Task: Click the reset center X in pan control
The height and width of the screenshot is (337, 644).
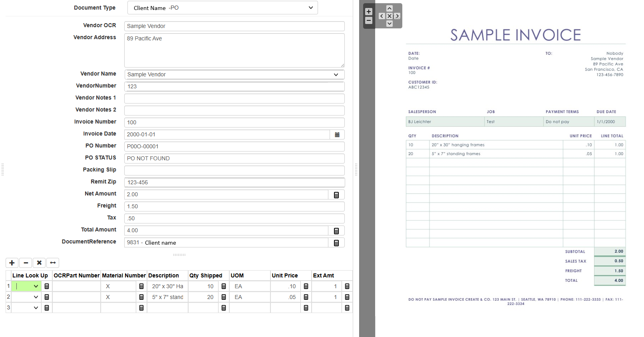Action: (x=390, y=16)
